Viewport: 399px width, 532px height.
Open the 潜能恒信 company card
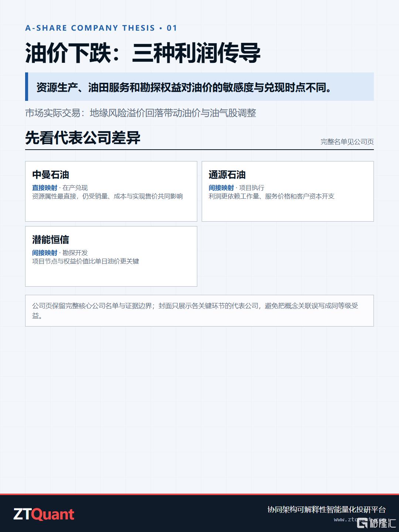click(x=111, y=256)
